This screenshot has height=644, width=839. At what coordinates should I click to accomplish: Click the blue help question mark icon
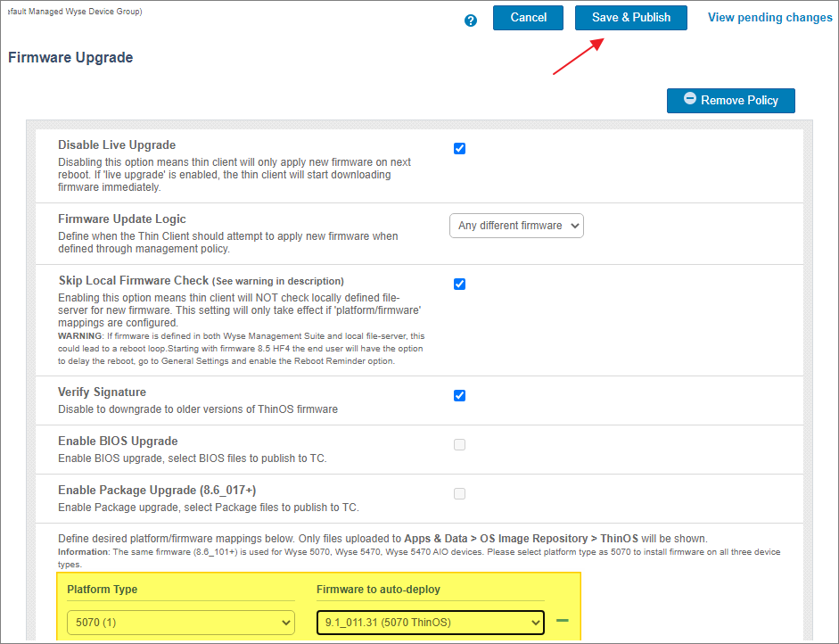(471, 21)
